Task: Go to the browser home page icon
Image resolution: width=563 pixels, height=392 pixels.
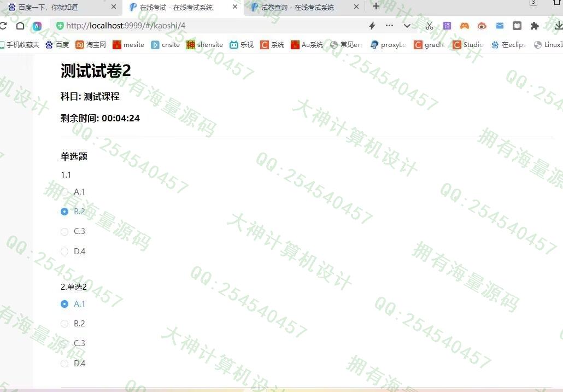Action: click(x=20, y=26)
